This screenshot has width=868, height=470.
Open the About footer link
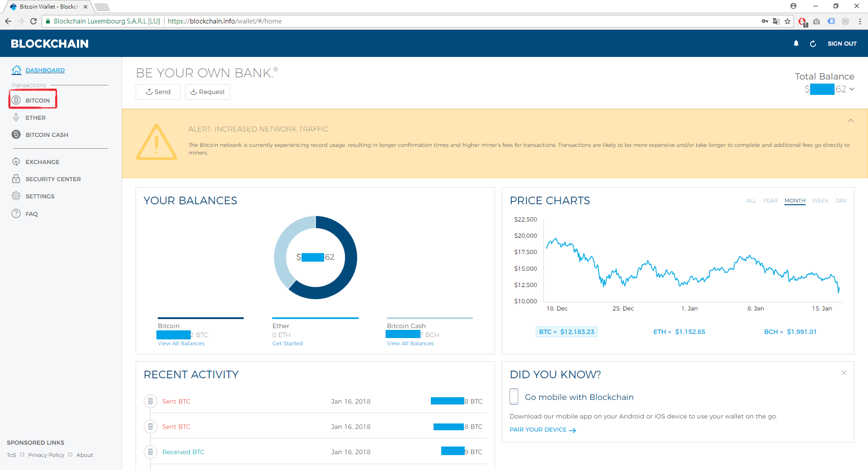[x=85, y=455]
